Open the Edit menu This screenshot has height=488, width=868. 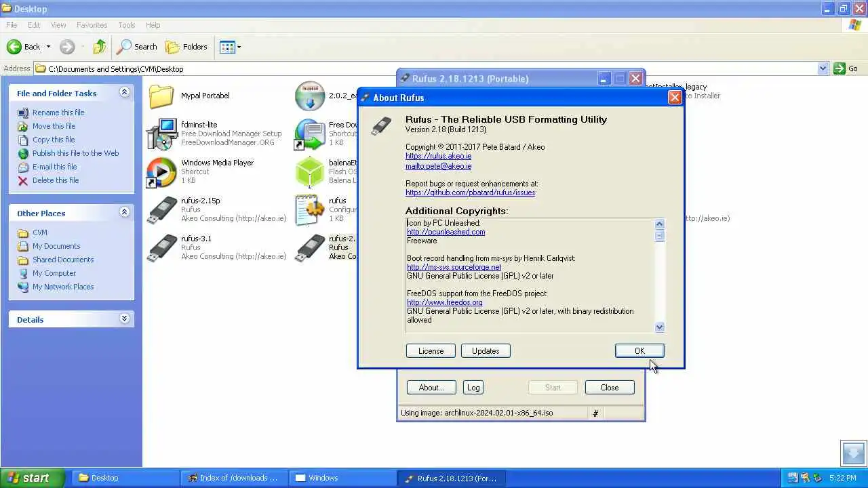pyautogui.click(x=34, y=25)
